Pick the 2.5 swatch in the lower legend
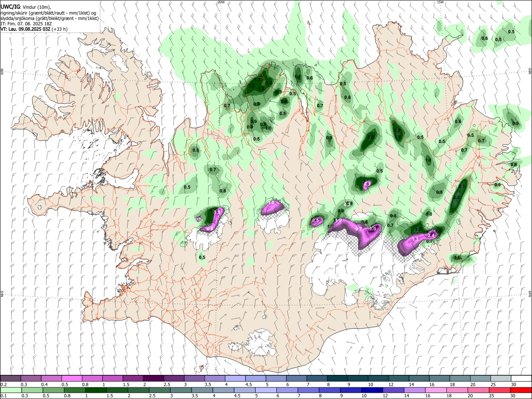The height and width of the screenshot is (399, 532). pos(160,390)
